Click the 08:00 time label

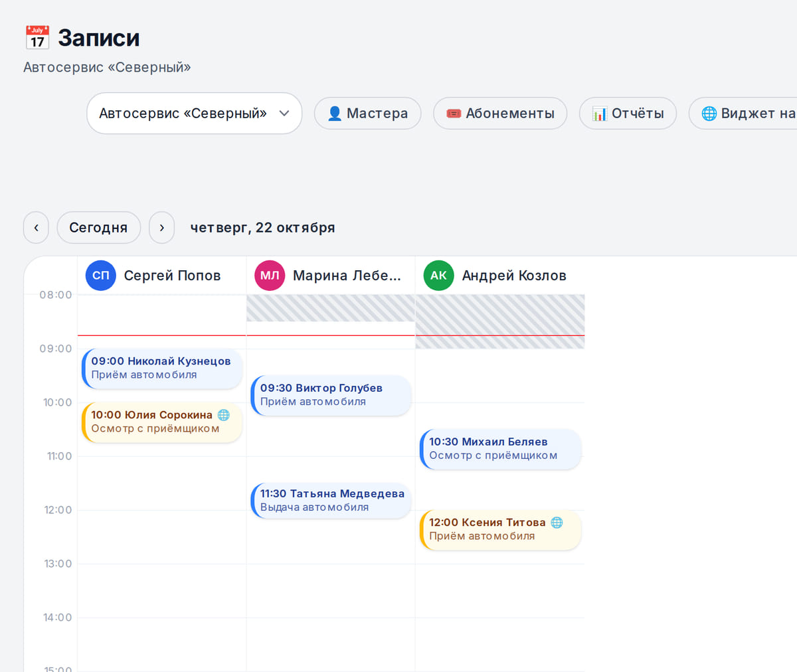click(x=56, y=295)
